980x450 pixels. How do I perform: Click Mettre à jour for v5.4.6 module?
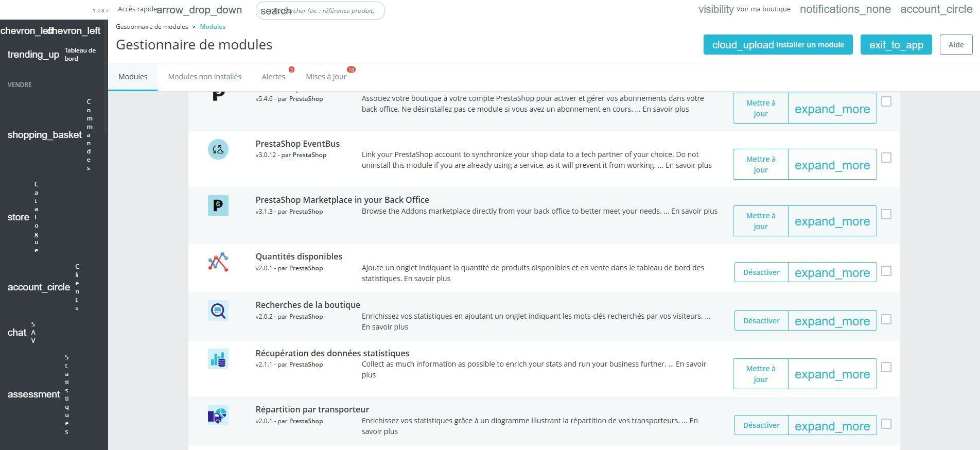760,109
